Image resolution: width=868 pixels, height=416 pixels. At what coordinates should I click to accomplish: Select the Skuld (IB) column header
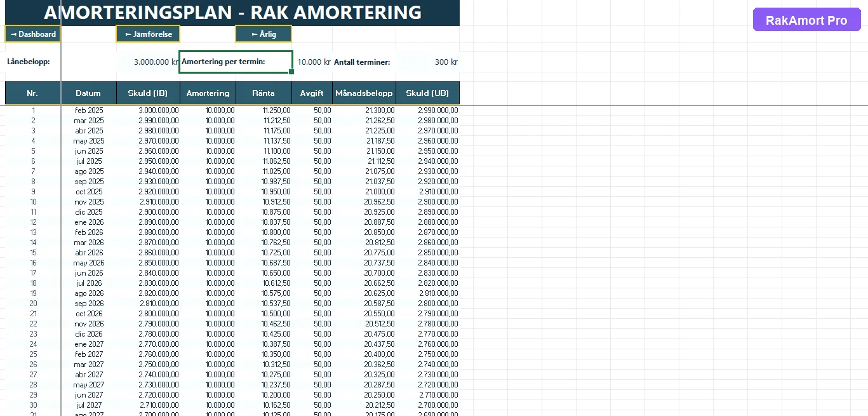148,93
